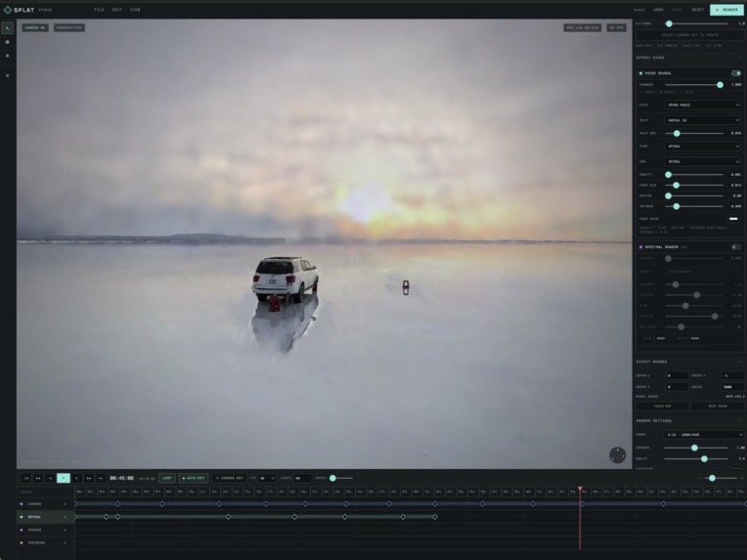Adjust the render Quality slider
Viewport: 747px width, 560px height.
[x=696, y=459]
